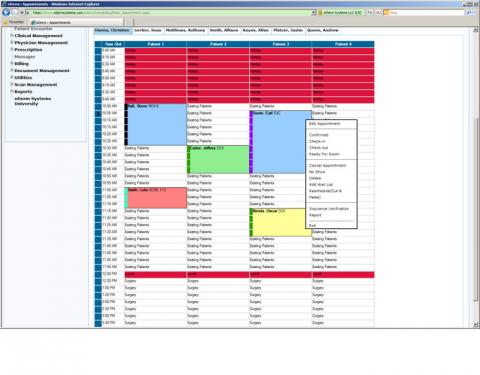Screen dimensions: 480x375
Task: Switch to the Queen, Andrew provider tab
Action: 322,30
